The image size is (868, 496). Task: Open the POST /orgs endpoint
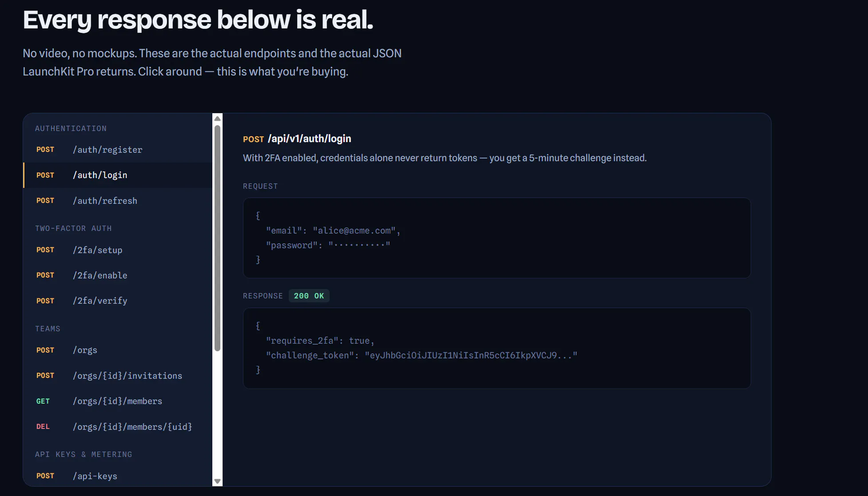click(118, 350)
